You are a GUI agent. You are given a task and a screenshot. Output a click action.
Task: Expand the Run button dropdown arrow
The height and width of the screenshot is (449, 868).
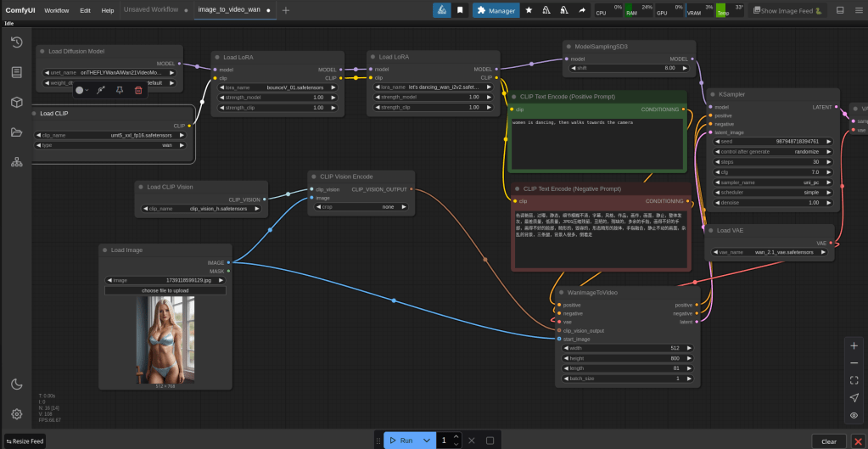point(427,441)
